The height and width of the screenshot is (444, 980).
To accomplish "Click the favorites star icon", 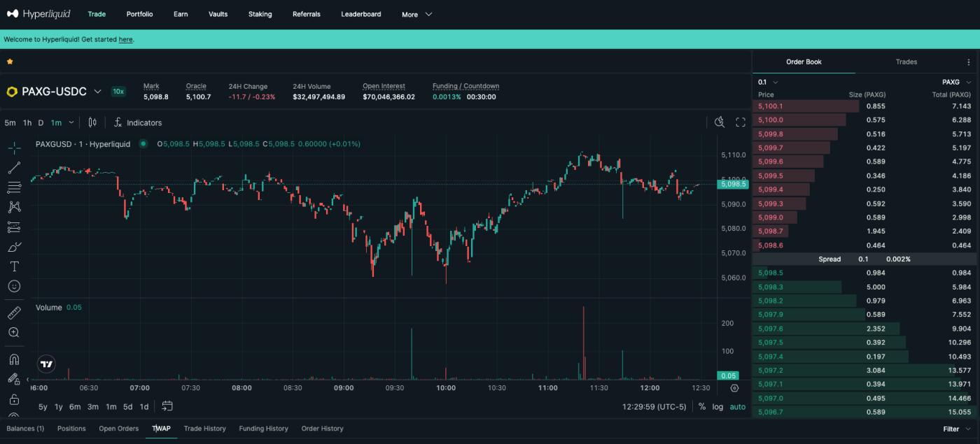I will pos(10,62).
